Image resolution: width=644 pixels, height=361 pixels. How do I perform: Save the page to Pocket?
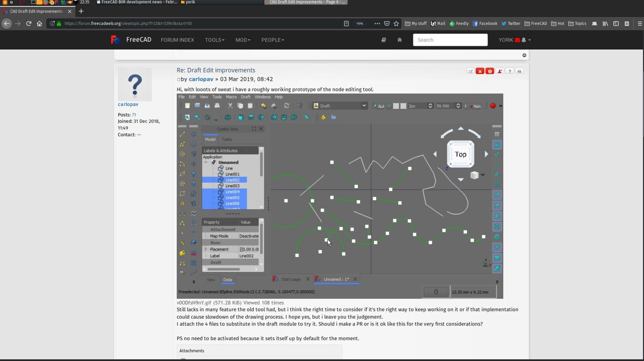[x=387, y=23]
